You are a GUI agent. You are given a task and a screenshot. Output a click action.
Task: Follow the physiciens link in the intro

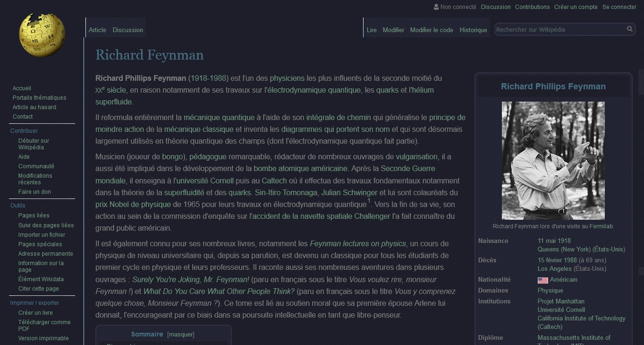coord(287,78)
